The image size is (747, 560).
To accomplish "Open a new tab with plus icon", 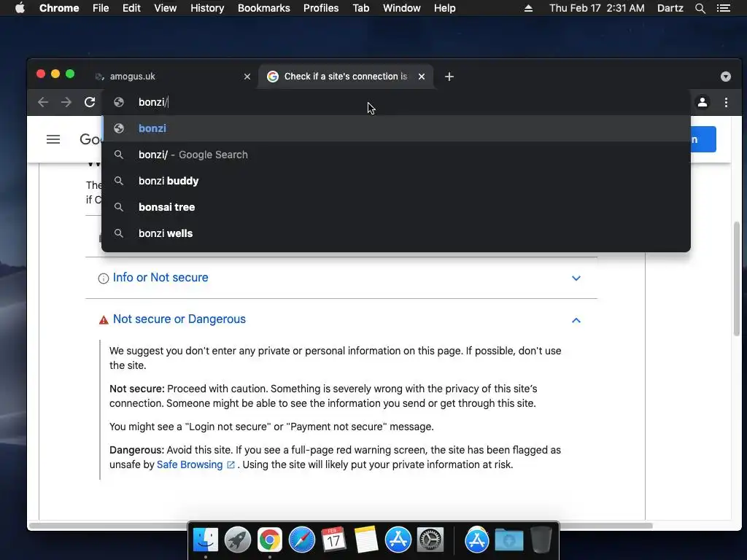I will [x=449, y=77].
